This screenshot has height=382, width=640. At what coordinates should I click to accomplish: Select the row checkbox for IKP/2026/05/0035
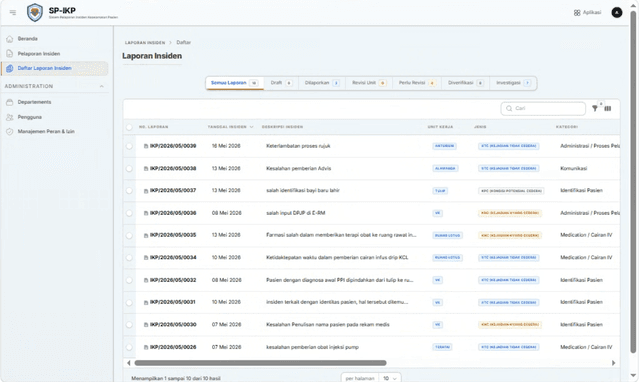(x=129, y=235)
